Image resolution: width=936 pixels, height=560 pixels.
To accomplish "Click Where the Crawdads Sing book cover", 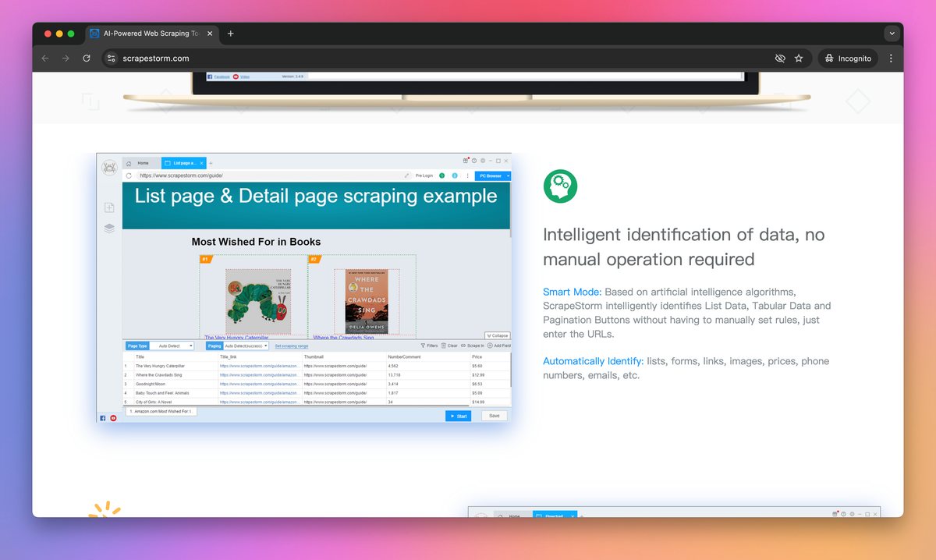I will click(x=367, y=303).
